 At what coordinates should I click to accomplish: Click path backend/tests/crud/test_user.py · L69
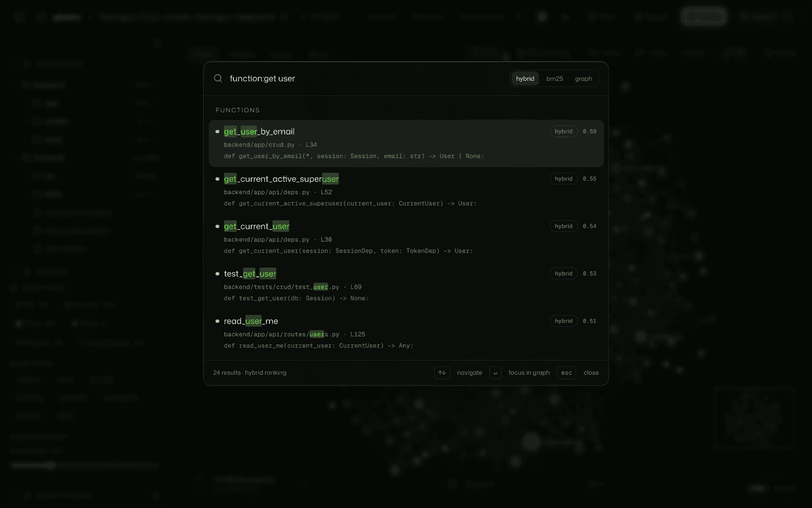click(x=292, y=287)
